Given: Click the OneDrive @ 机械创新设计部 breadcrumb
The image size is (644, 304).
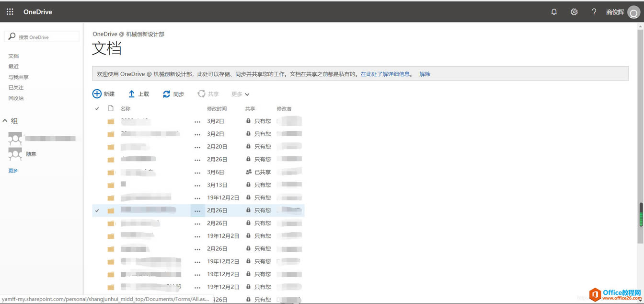Looking at the screenshot, I should pyautogui.click(x=128, y=35).
